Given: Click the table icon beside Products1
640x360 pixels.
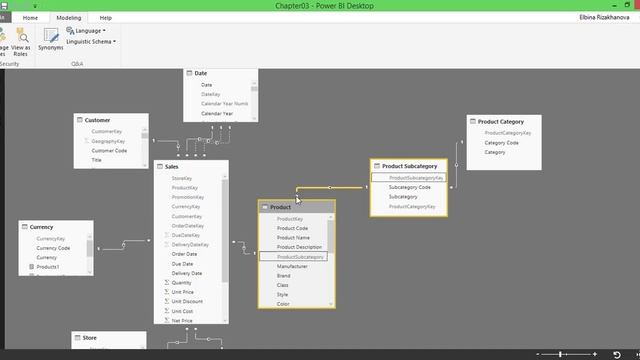Looking at the screenshot, I should click(31, 267).
